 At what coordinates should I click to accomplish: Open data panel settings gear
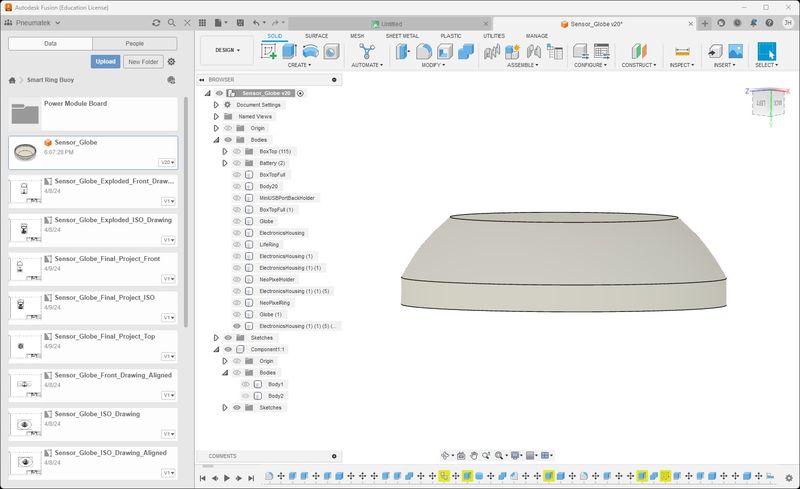[x=171, y=62]
